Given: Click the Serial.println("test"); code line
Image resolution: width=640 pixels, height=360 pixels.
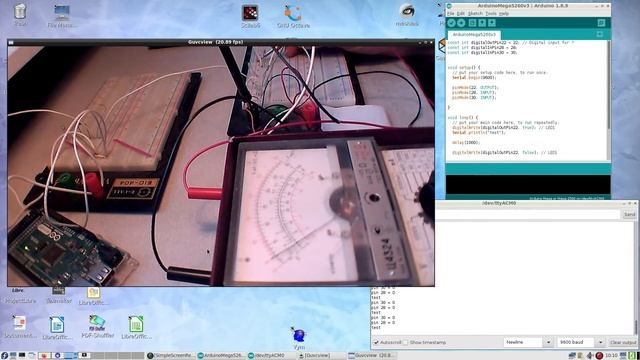Looking at the screenshot, I should [x=479, y=132].
